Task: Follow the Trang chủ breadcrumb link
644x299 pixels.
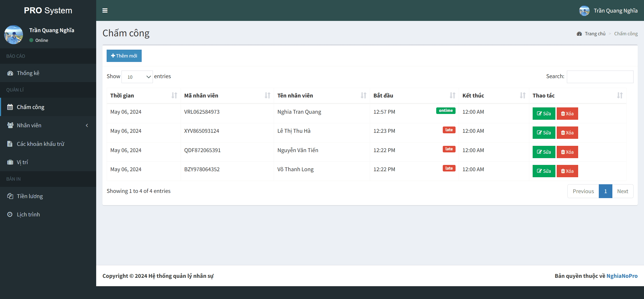Action: pyautogui.click(x=595, y=34)
